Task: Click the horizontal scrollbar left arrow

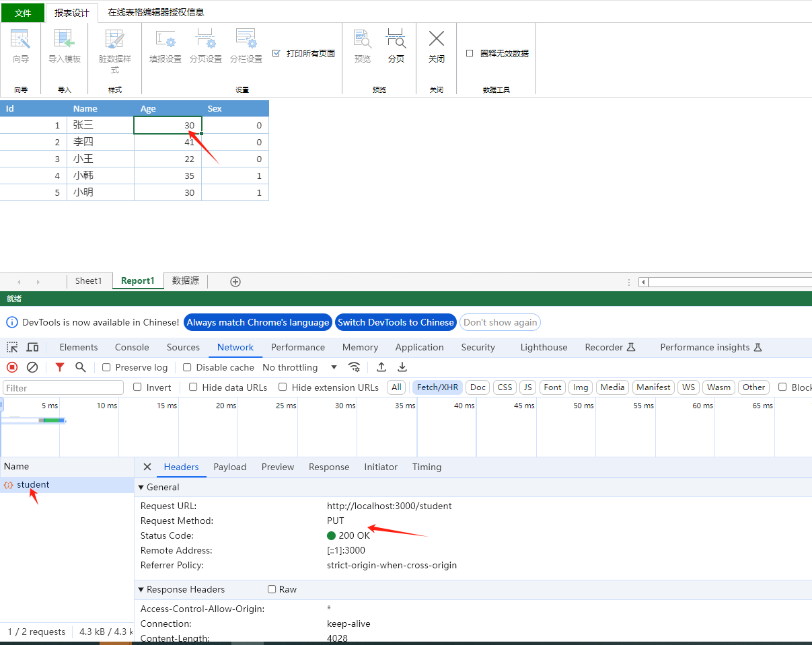Action: (644, 282)
